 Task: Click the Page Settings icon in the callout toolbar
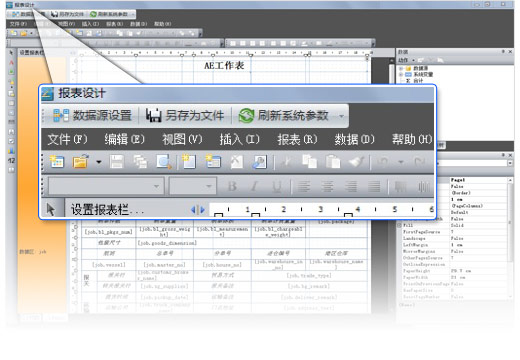260,162
